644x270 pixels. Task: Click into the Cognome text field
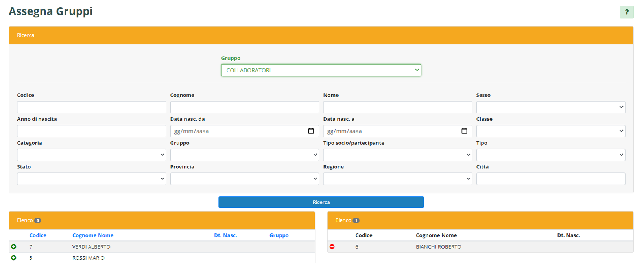coord(244,107)
